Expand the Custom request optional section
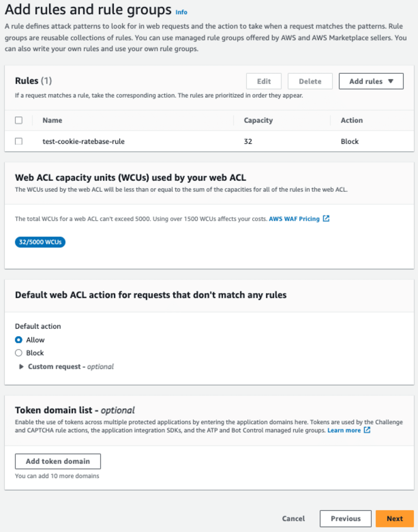The image size is (418, 532). [66, 367]
